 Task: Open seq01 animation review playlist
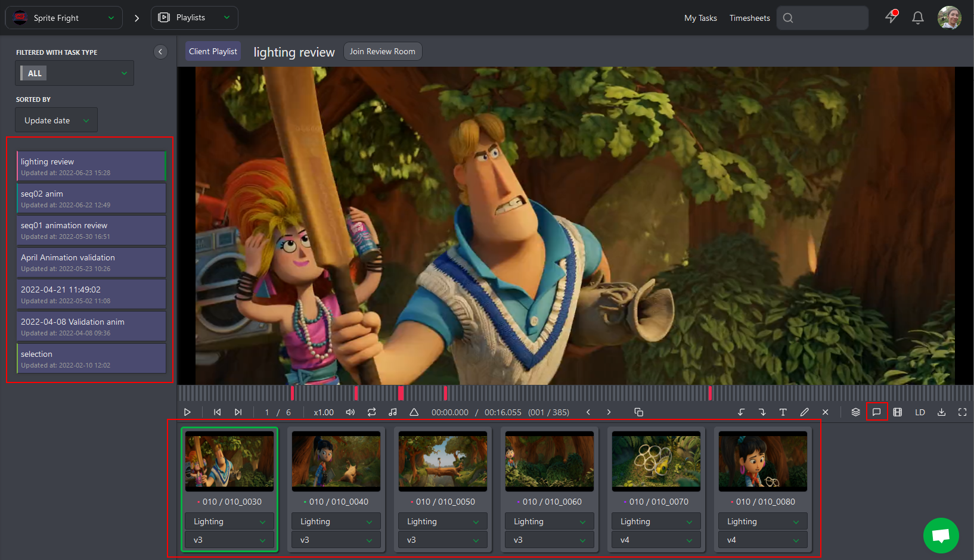[91, 230]
